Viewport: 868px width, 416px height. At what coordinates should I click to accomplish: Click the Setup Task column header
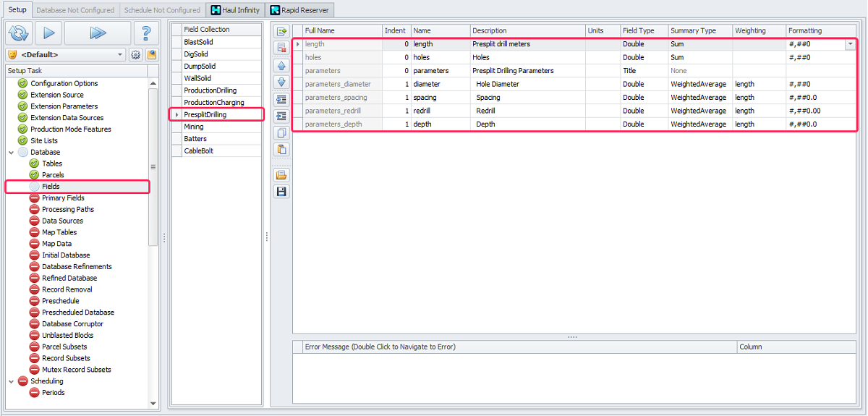pos(76,71)
